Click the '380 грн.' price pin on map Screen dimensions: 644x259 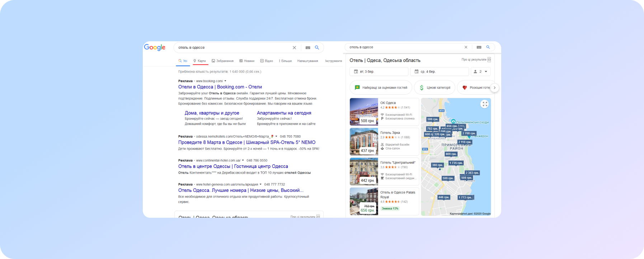[437, 165]
